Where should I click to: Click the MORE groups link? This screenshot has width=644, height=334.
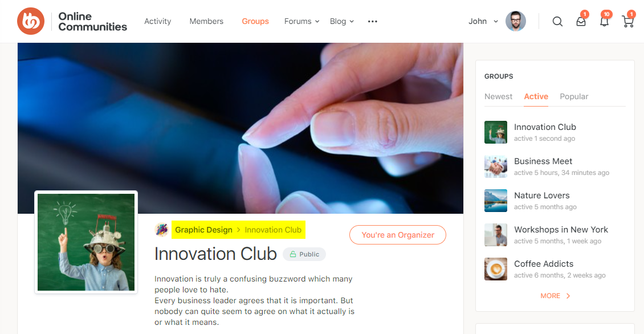(555, 296)
